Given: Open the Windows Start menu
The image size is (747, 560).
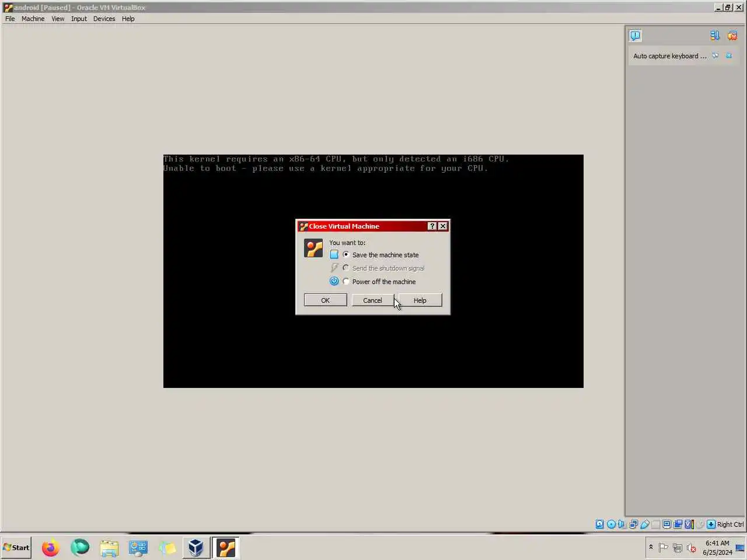Looking at the screenshot, I should (x=16, y=547).
